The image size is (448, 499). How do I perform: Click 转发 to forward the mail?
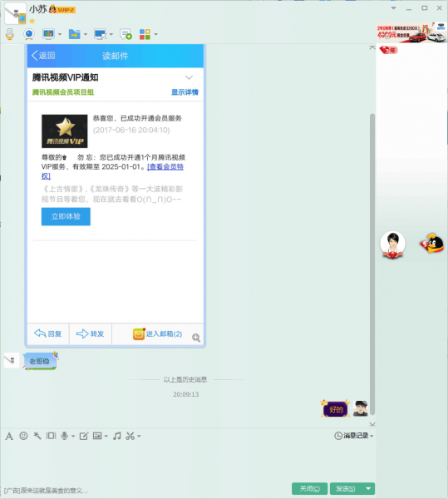point(91,333)
